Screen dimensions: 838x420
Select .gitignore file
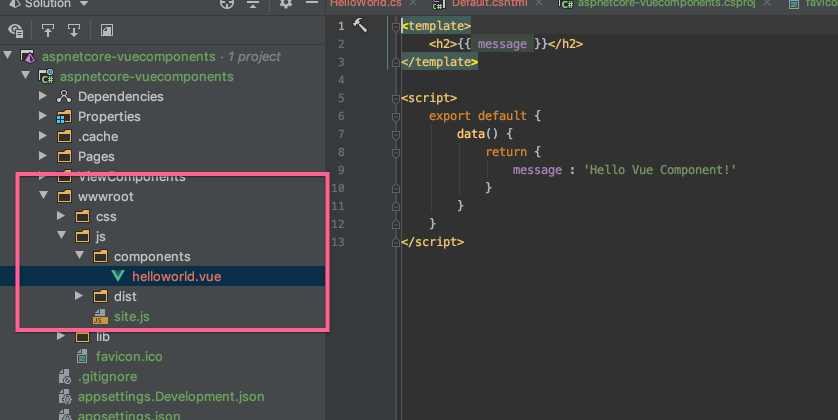[107, 377]
